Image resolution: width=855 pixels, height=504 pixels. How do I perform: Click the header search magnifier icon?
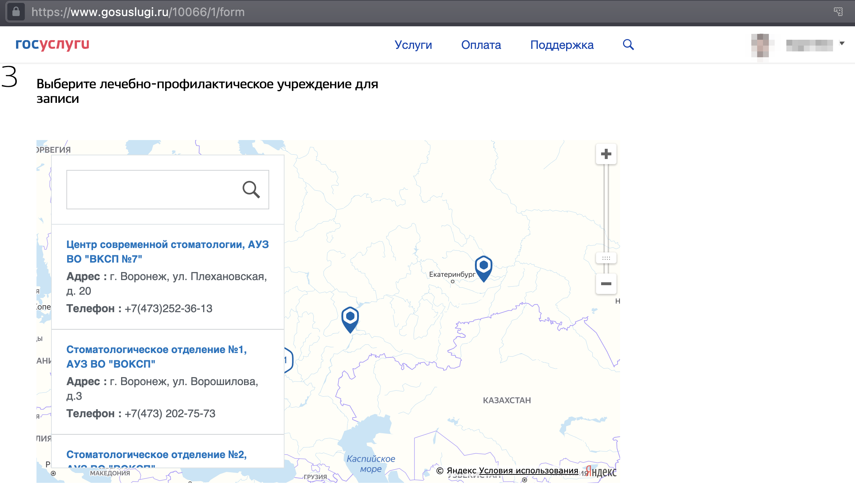click(x=628, y=44)
